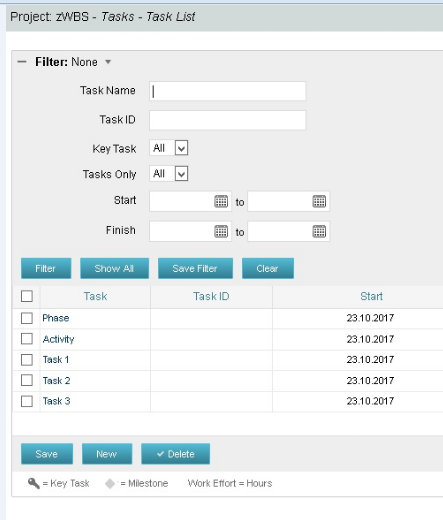Screen dimensions: 443x520
Task: Open calendar picker for Start from date
Action: coord(221,201)
